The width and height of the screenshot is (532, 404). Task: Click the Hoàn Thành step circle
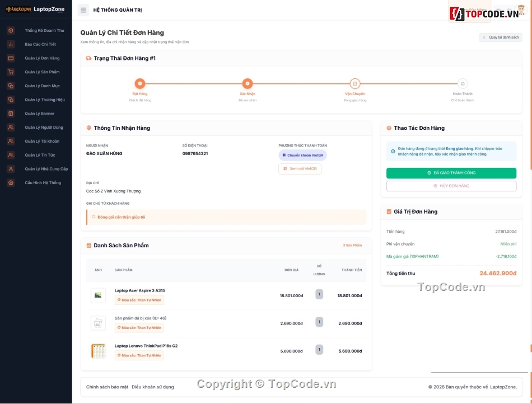(463, 83)
